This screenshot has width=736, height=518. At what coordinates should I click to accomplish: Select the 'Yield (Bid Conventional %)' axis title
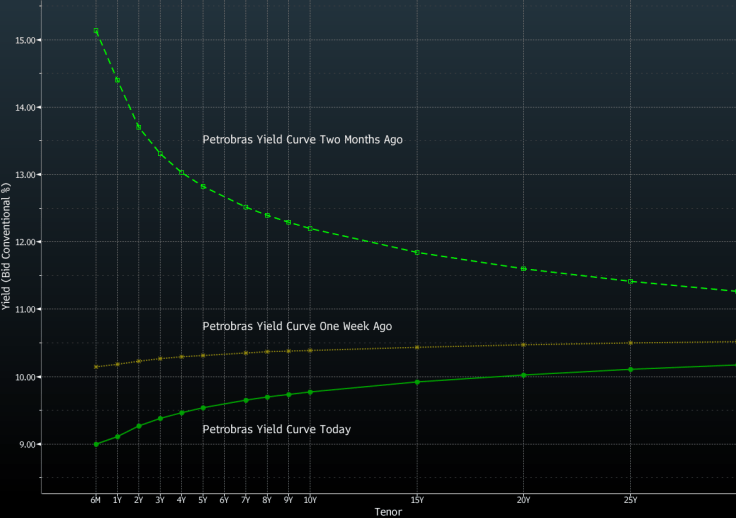click(x=7, y=246)
